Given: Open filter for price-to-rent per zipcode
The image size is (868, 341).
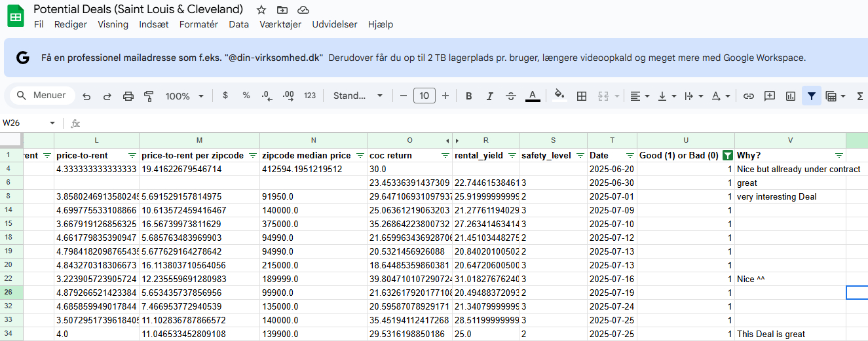Looking at the screenshot, I should pyautogui.click(x=253, y=156).
